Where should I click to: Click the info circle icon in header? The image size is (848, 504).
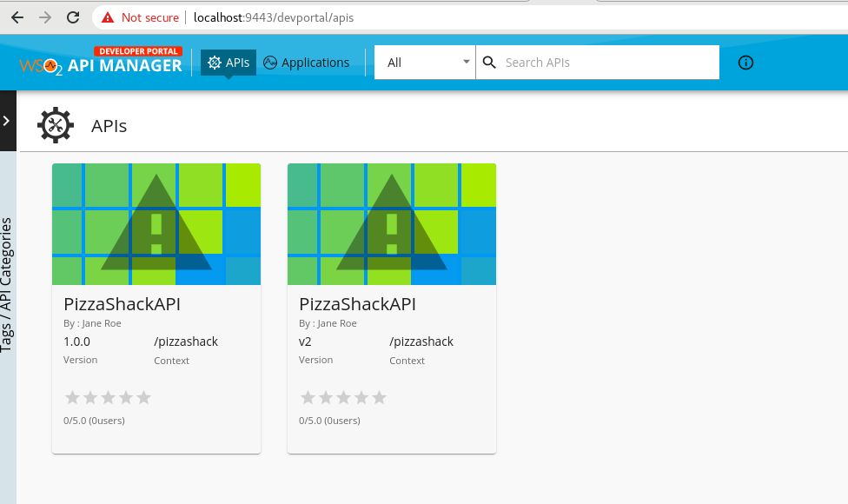point(745,63)
